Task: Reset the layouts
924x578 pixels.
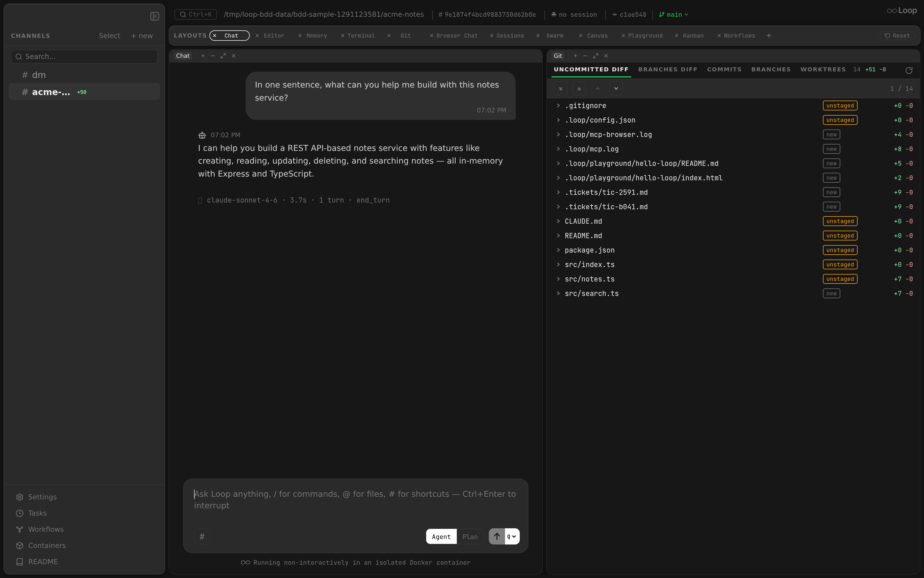Action: tap(897, 36)
